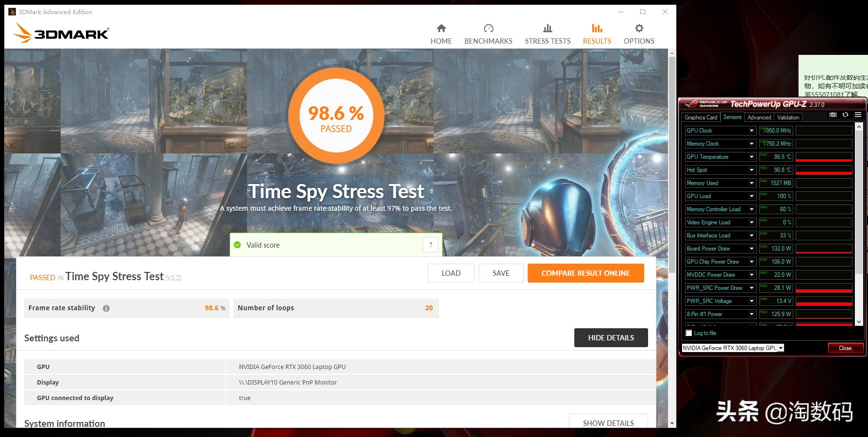Open GPU Clock sensor dropdown
The height and width of the screenshot is (437, 868).
(x=751, y=131)
